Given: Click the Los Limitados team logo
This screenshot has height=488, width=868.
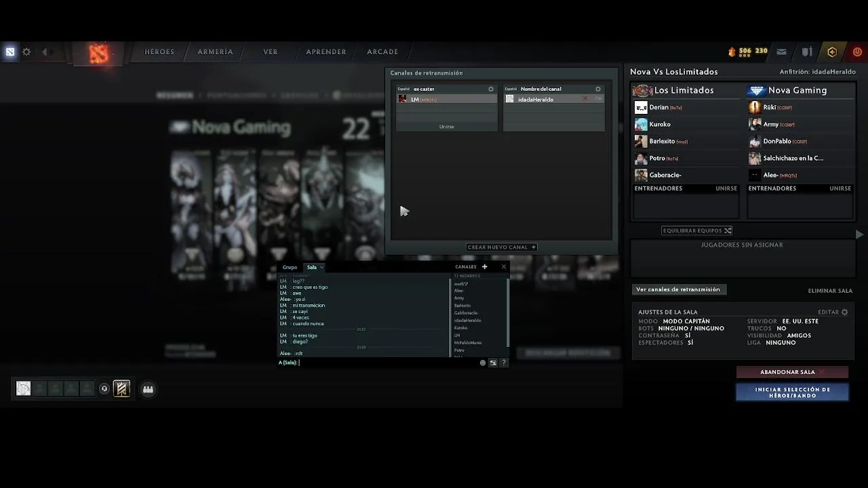Looking at the screenshot, I should [643, 90].
